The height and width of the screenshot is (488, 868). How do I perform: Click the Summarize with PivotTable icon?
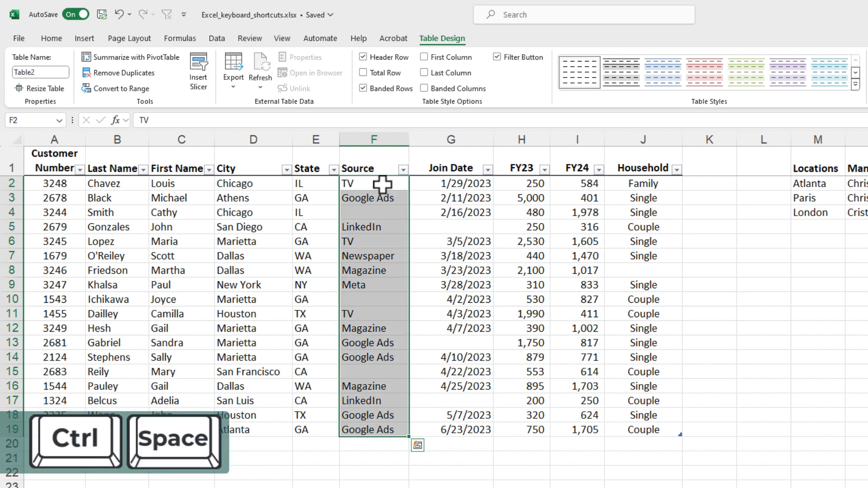pyautogui.click(x=86, y=56)
